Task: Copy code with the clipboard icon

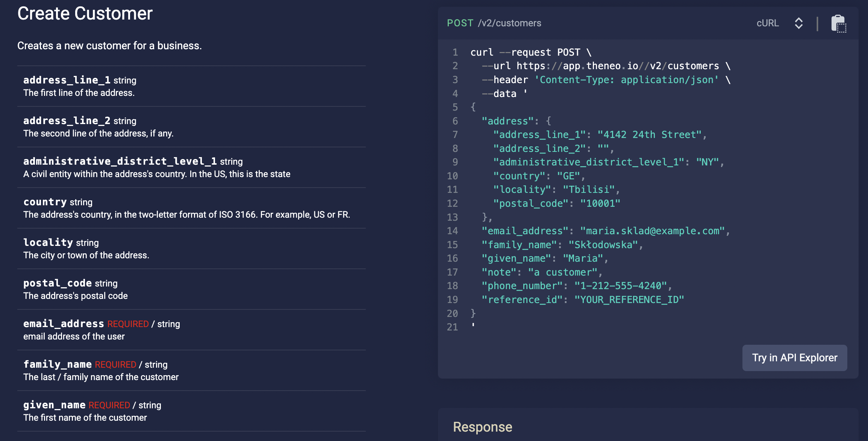Action: 838,24
